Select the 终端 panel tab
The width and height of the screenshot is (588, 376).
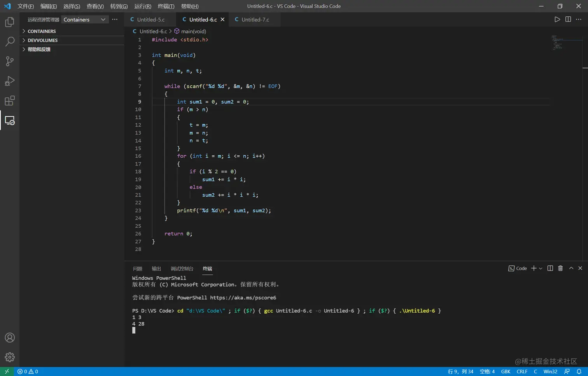click(208, 269)
